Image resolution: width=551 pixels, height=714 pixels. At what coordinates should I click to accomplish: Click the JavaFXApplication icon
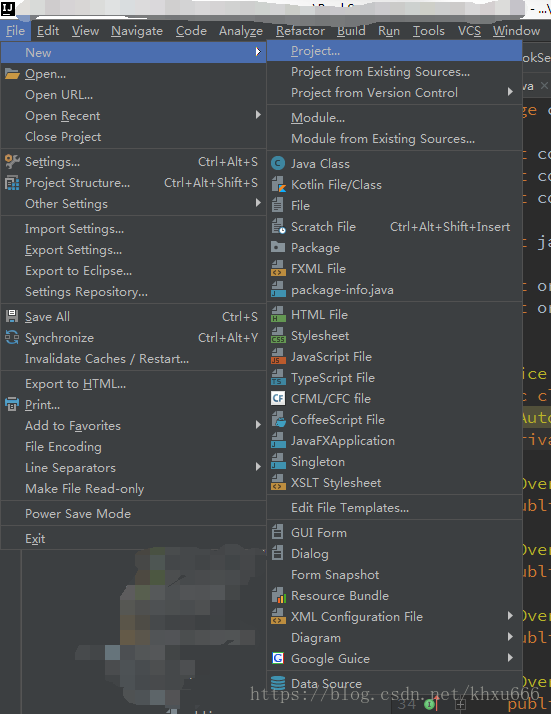(x=278, y=440)
